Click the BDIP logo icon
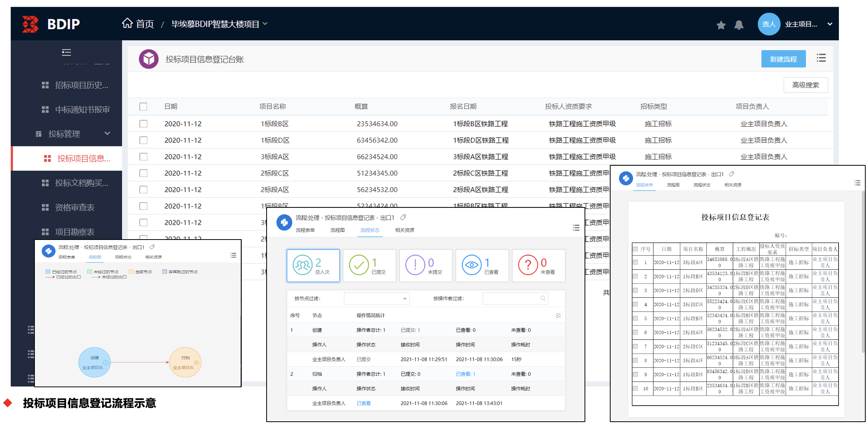This screenshot has height=424, width=868. tap(30, 24)
